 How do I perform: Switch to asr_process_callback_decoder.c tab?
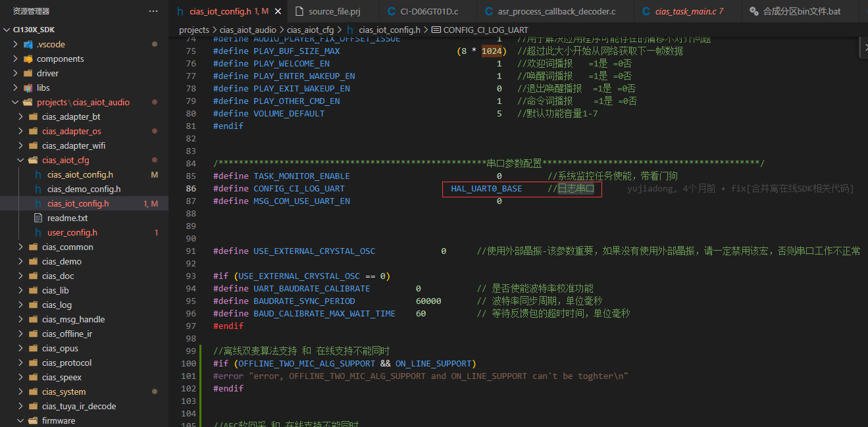click(558, 11)
